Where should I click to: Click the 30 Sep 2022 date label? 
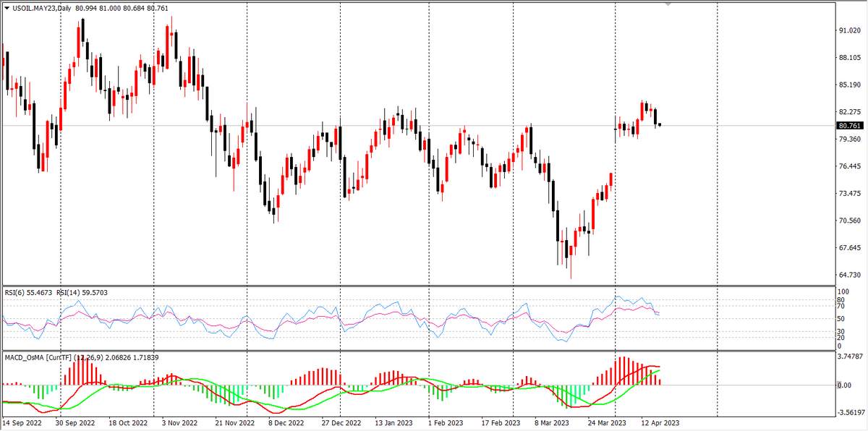click(x=76, y=422)
